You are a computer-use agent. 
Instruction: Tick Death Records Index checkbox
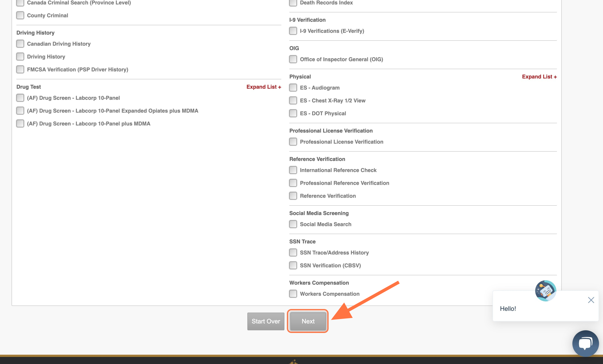(x=293, y=3)
